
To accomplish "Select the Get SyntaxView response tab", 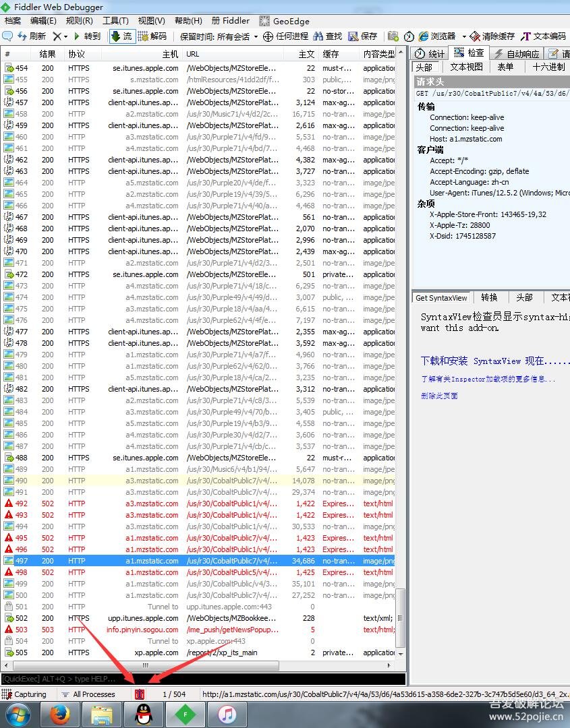I will (441, 298).
